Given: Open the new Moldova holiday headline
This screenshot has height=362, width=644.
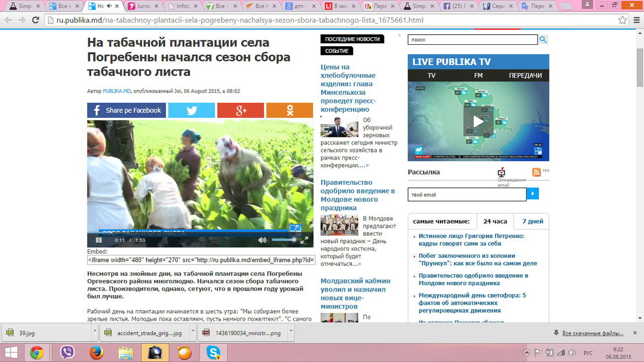Looking at the screenshot, I should point(358,195).
